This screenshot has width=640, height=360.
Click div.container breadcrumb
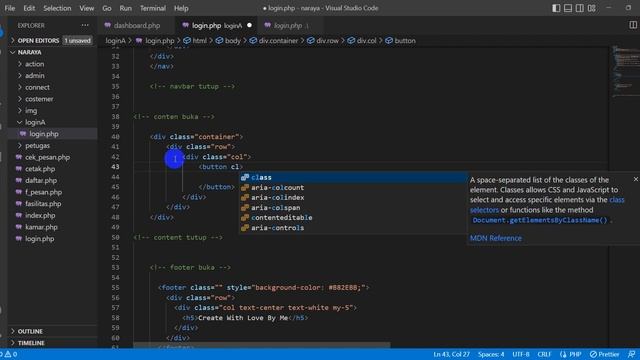click(273, 40)
